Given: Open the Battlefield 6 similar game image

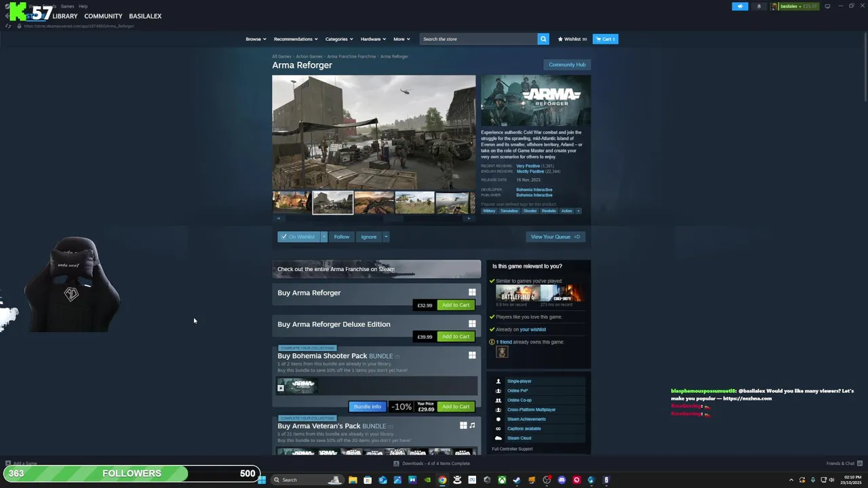Looking at the screenshot, I should point(517,293).
